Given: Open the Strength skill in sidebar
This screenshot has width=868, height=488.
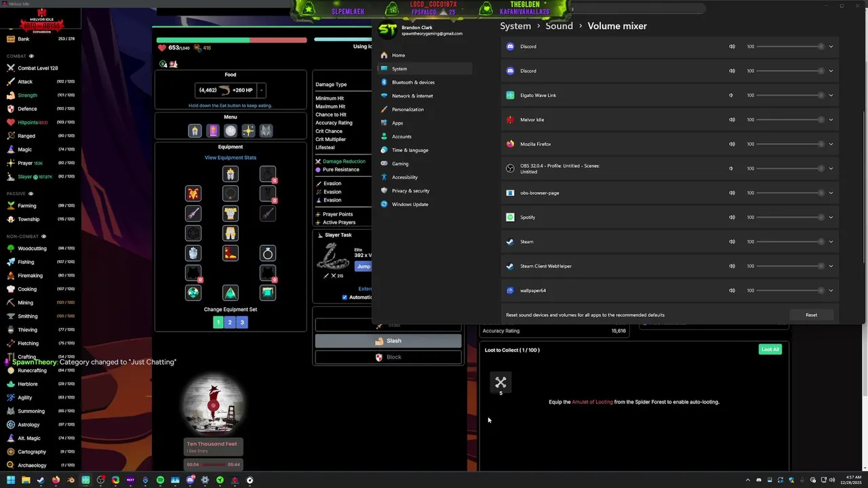Looking at the screenshot, I should 41,95.
